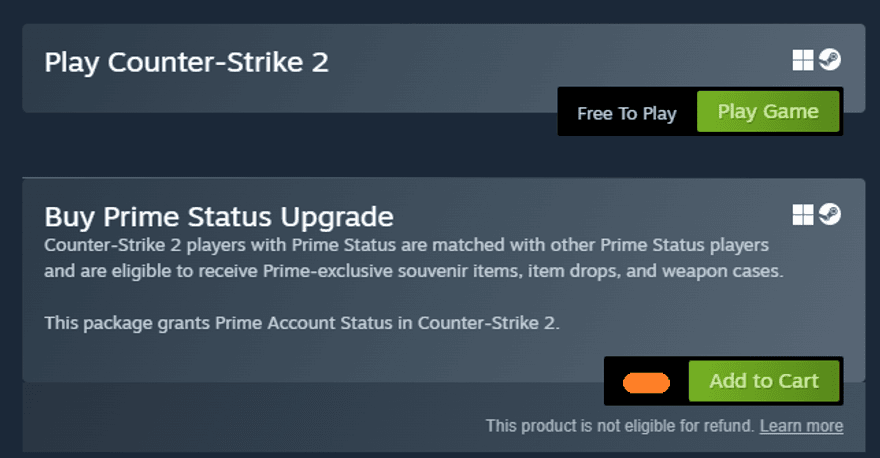The width and height of the screenshot is (880, 458).
Task: Click the Steam icon beside Play Counter-Strike 2
Action: point(830,60)
